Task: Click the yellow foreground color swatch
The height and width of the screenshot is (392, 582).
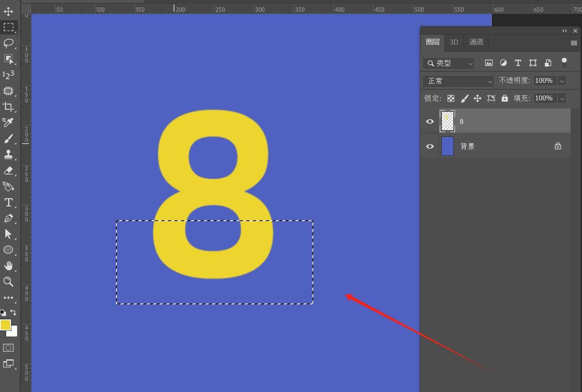Action: pyautogui.click(x=5, y=325)
